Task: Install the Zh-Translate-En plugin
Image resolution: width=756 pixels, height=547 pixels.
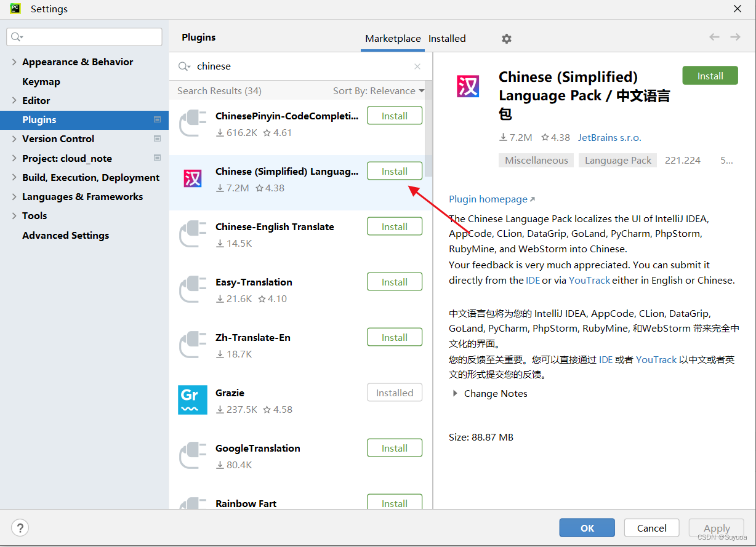Action: click(395, 337)
